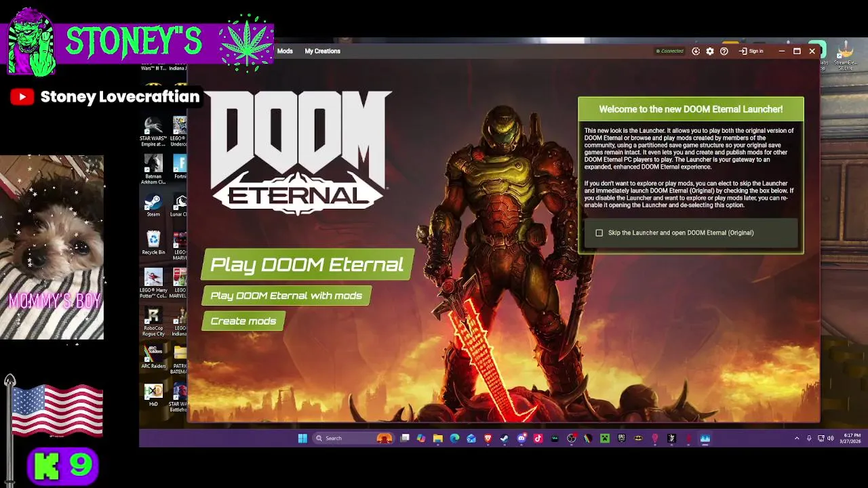Open Batman Arkham desktop shortcut
The height and width of the screenshot is (488, 868).
tap(153, 170)
